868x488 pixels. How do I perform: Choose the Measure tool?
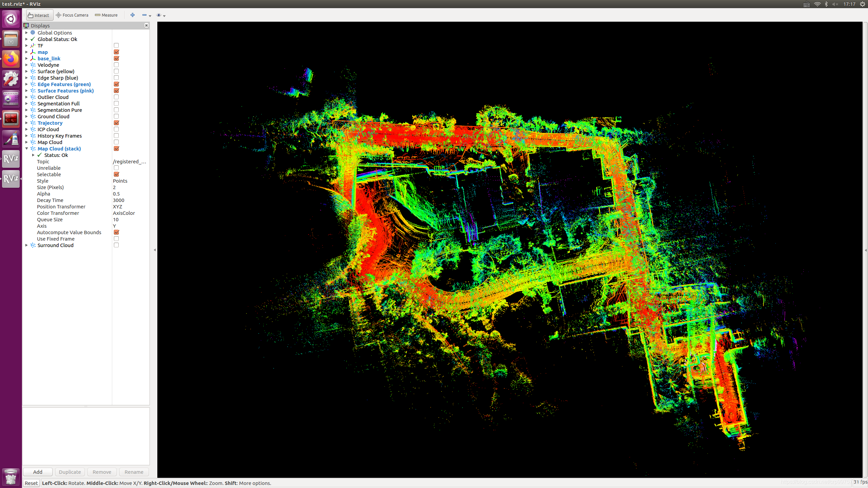[106, 15]
